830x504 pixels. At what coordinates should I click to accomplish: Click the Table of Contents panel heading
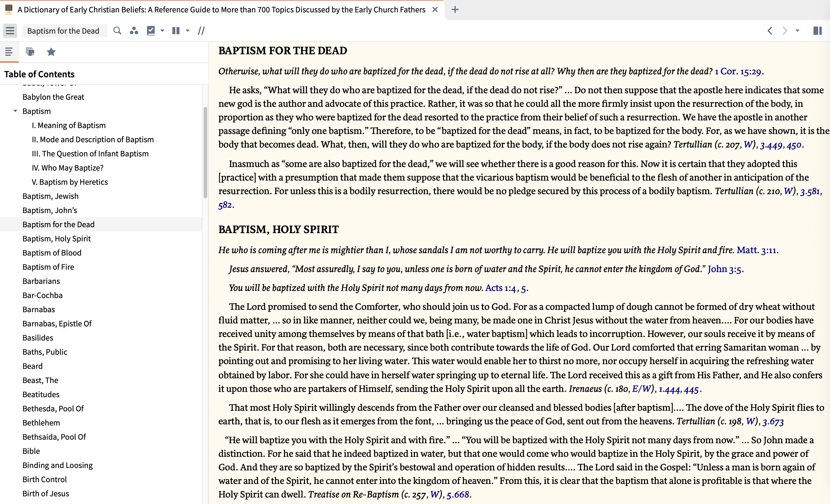click(40, 74)
